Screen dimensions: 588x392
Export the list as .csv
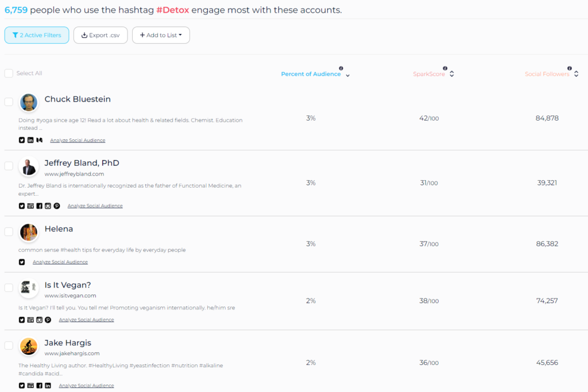(x=100, y=35)
